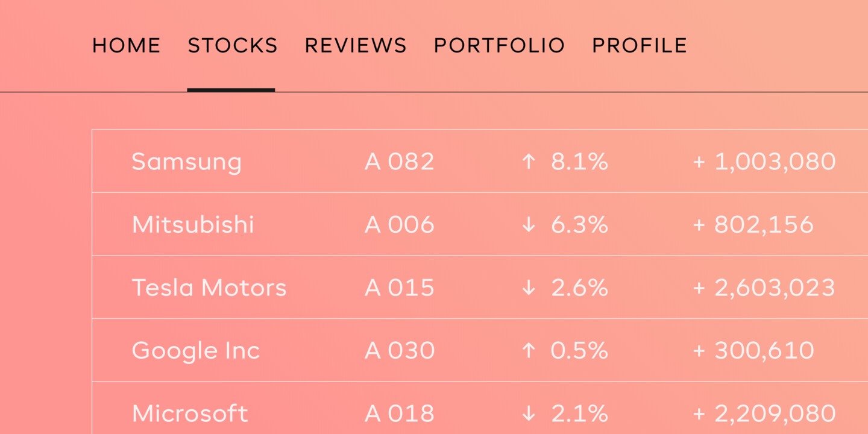Click the down arrow beside Microsoft's 2.1%
Image resolution: width=868 pixels, height=434 pixels.
pos(529,414)
